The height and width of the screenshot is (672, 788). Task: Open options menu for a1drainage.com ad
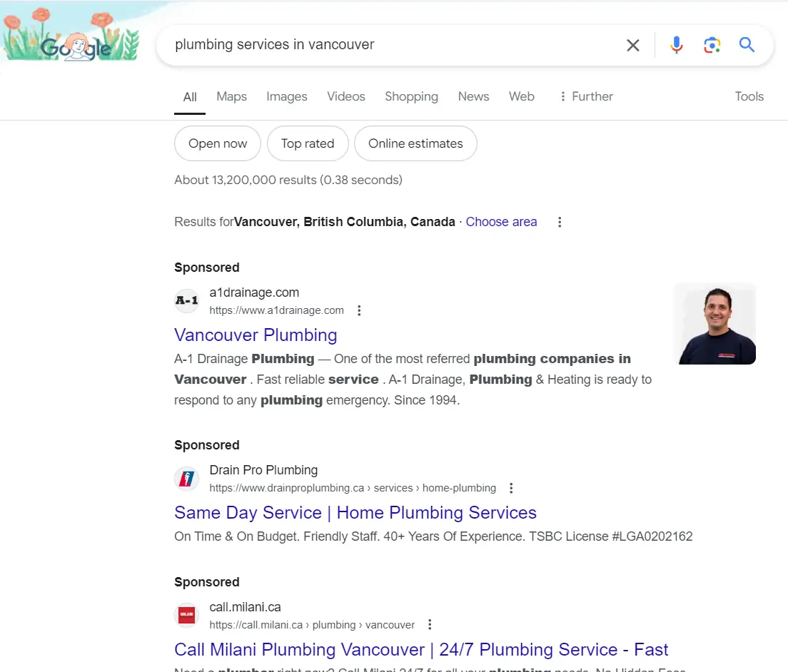359,310
